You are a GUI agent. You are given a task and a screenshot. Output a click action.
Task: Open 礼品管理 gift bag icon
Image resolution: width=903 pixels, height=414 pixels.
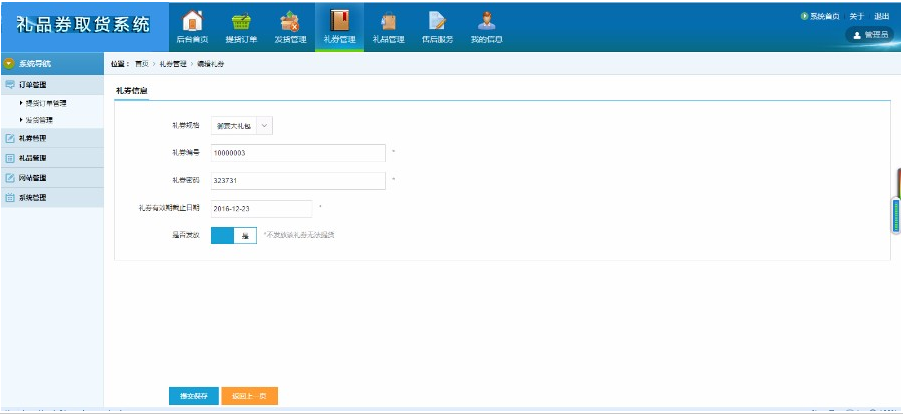(388, 22)
